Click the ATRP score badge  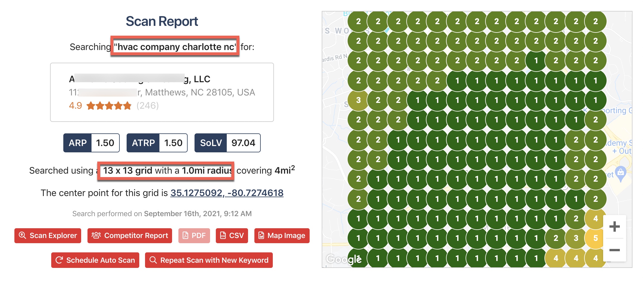coord(157,143)
